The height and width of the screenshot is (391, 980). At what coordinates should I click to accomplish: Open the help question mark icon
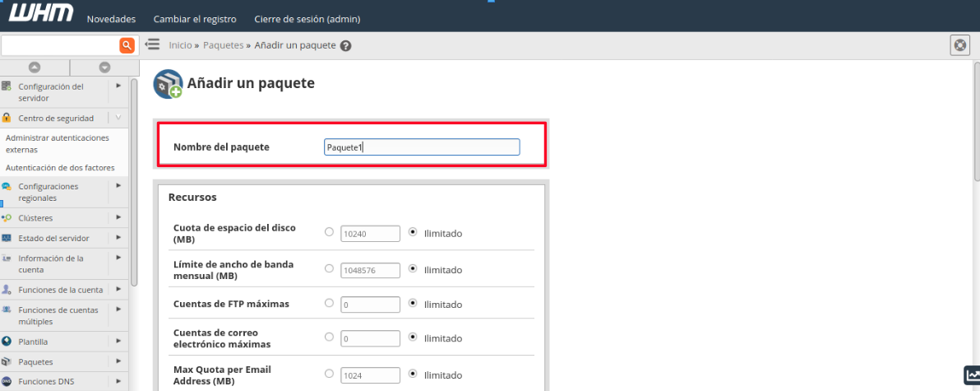pyautogui.click(x=345, y=45)
